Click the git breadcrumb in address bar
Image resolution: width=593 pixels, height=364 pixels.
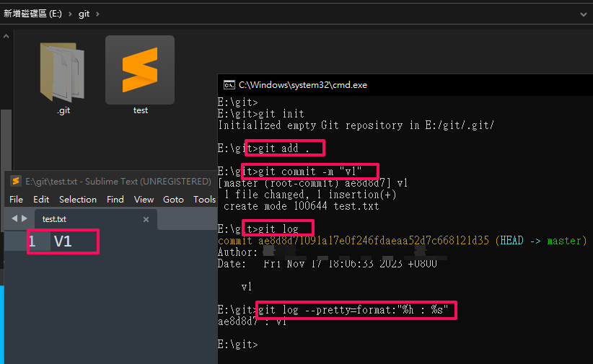pos(84,14)
